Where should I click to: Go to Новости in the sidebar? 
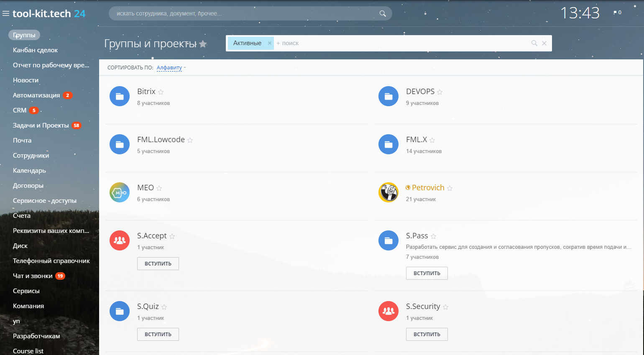pos(26,80)
